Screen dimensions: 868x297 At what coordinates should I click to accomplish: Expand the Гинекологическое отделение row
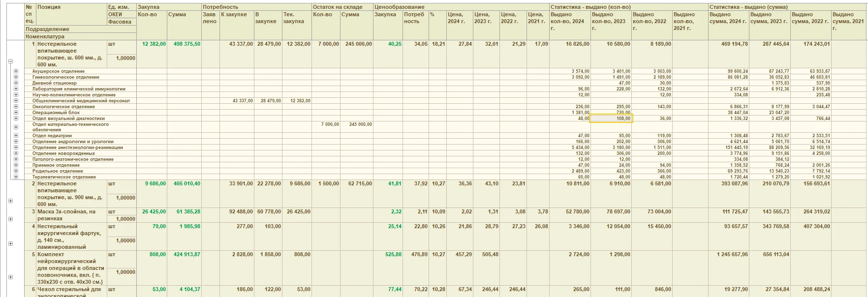16,77
